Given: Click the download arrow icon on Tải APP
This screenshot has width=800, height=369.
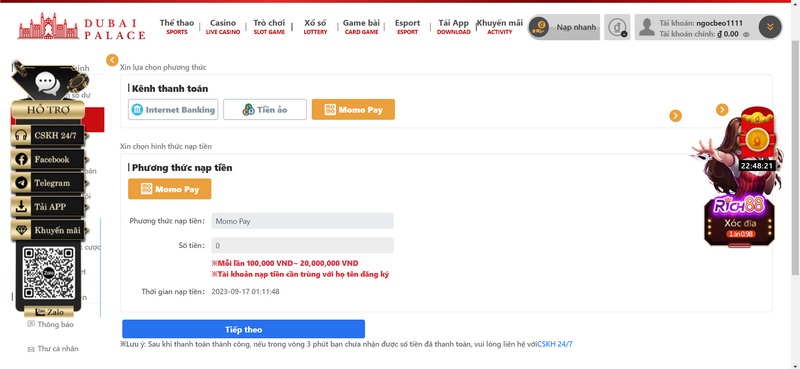Looking at the screenshot, I should pyautogui.click(x=21, y=207).
